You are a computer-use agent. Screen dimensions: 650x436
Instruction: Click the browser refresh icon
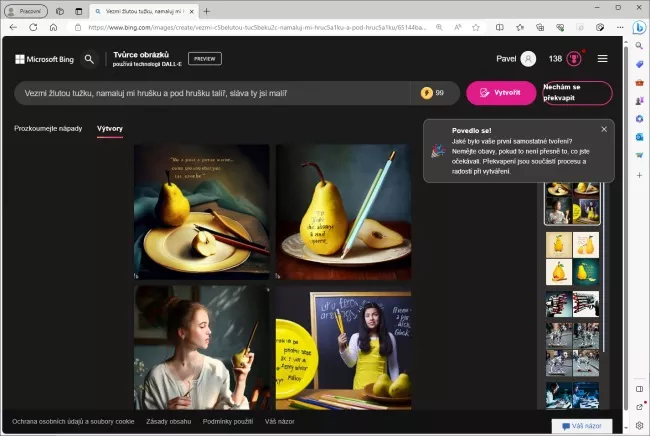point(33,27)
